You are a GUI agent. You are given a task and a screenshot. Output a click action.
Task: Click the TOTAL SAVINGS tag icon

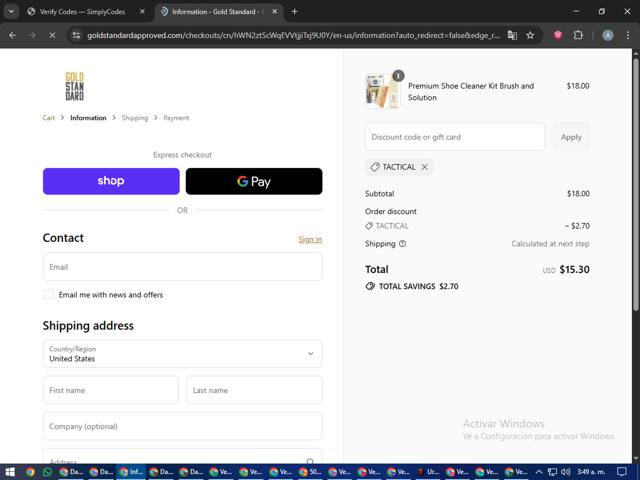[370, 286]
